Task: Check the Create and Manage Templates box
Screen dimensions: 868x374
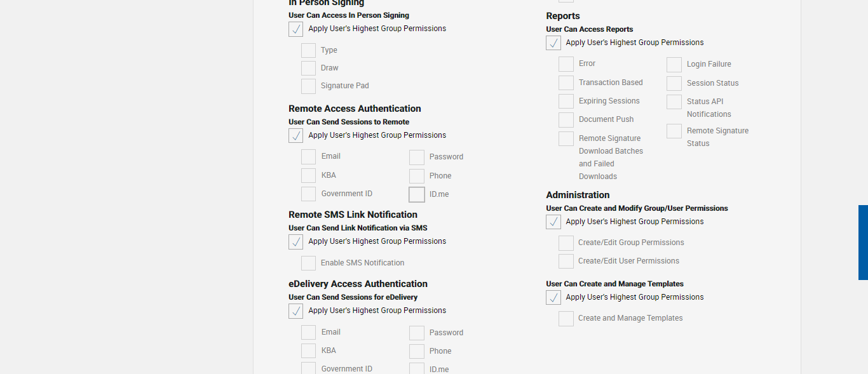Action: 566,319
